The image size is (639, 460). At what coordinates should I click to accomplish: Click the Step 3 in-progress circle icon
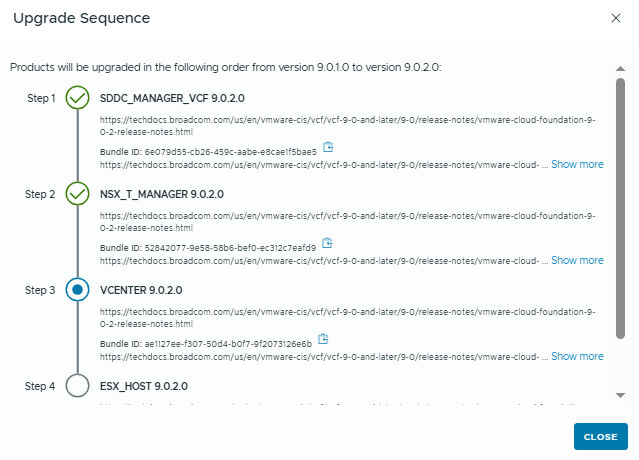[x=77, y=290]
